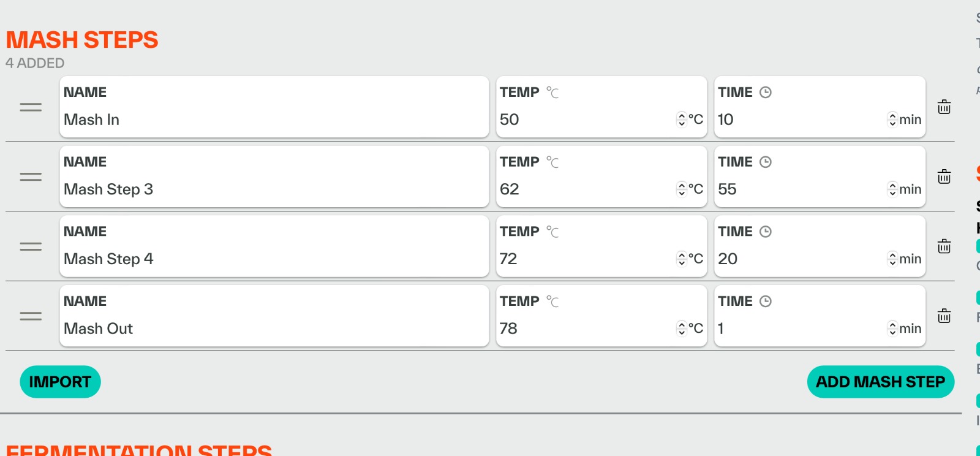Delete the Mash Out step

coord(944,316)
